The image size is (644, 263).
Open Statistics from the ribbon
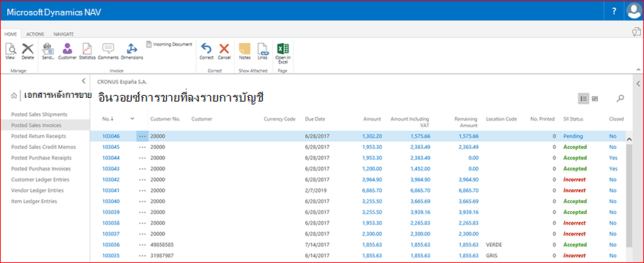point(87,52)
